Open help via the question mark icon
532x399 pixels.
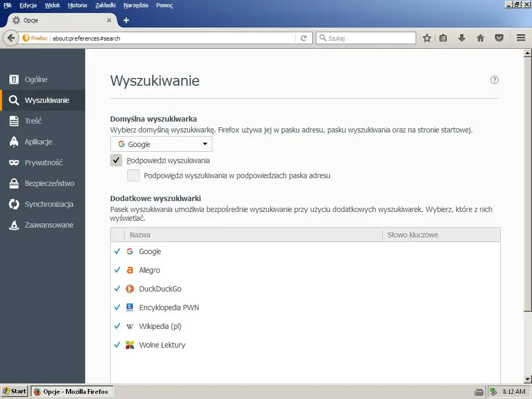(495, 80)
